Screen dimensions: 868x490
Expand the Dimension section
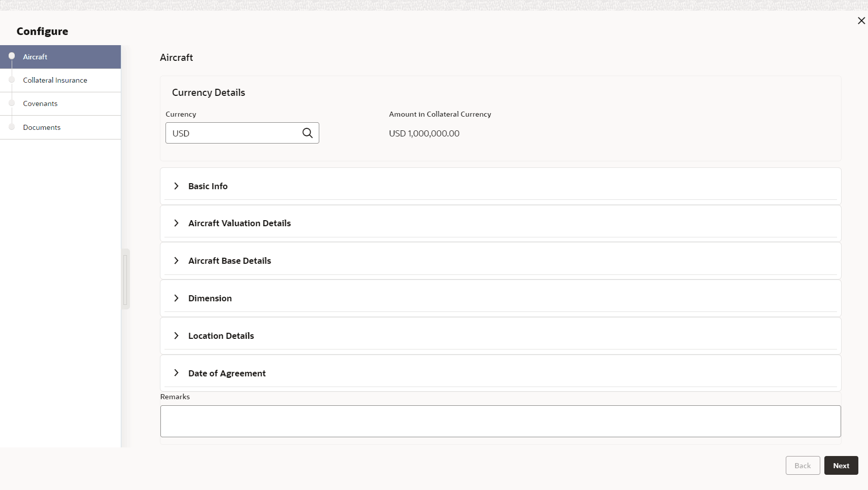[x=176, y=298]
